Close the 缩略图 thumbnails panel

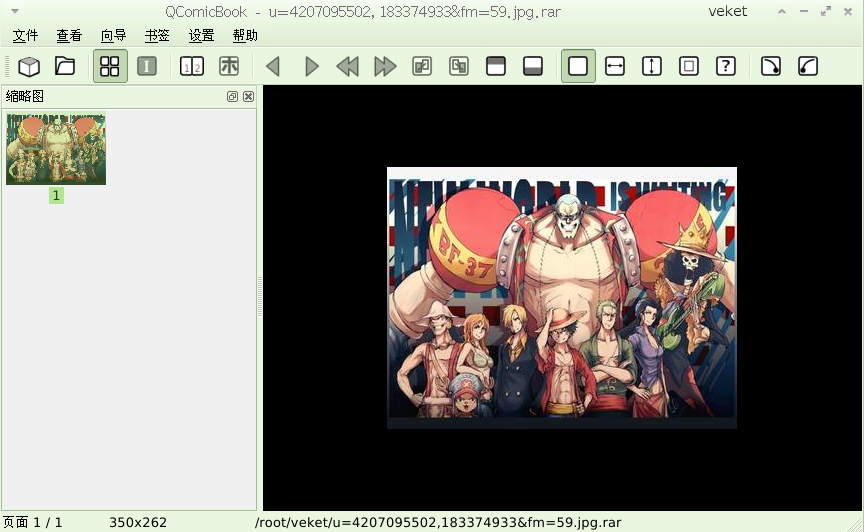point(249,96)
